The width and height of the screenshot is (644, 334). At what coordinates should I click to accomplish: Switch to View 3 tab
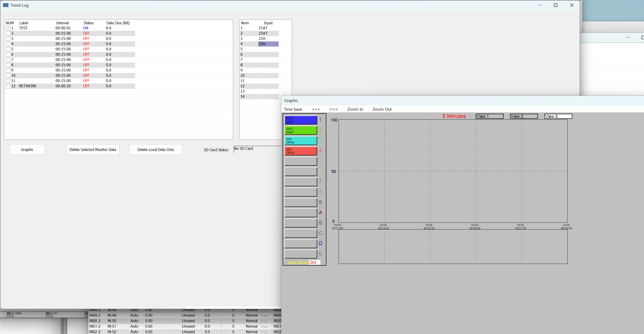[558, 116]
